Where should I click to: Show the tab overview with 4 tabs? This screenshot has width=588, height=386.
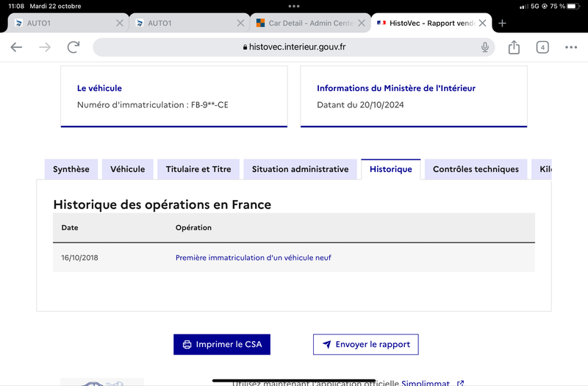[542, 47]
